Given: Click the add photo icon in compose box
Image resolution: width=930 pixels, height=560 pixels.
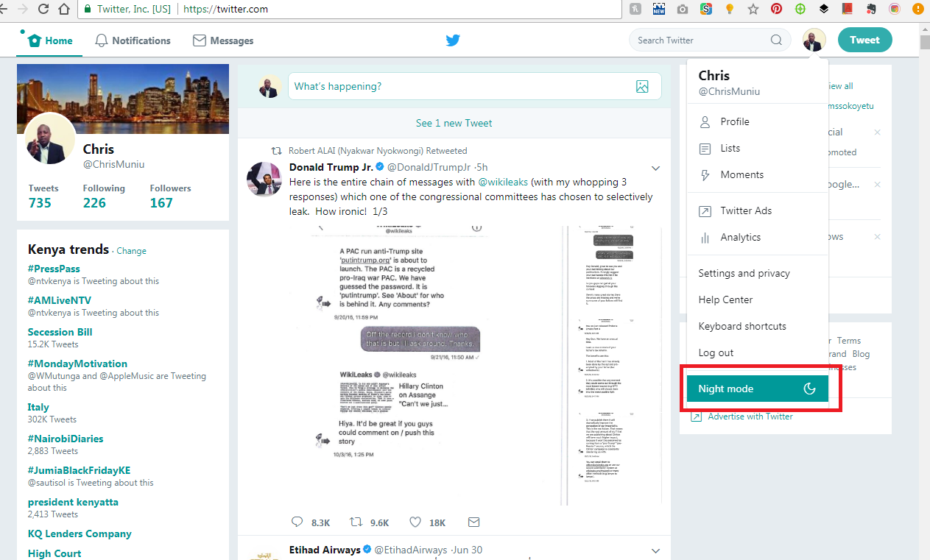Looking at the screenshot, I should tap(642, 86).
